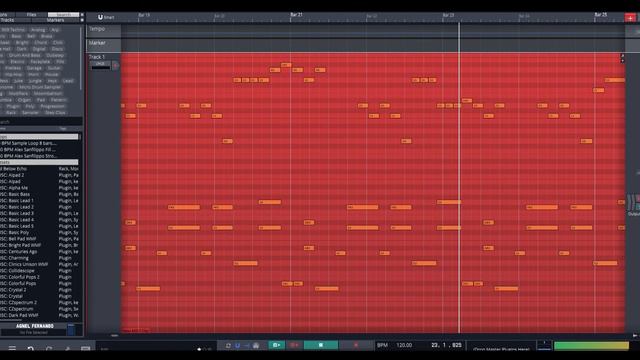
Task: Filter by Digital tag
Action: tap(39, 49)
